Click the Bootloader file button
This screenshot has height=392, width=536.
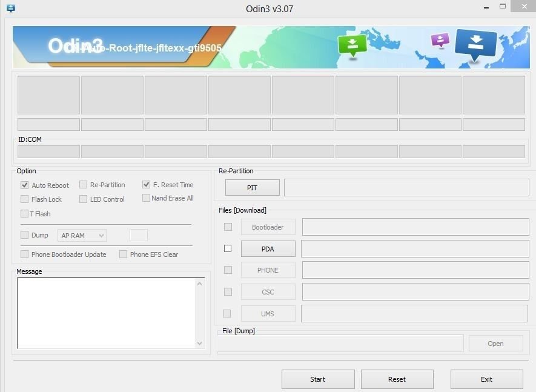point(268,227)
